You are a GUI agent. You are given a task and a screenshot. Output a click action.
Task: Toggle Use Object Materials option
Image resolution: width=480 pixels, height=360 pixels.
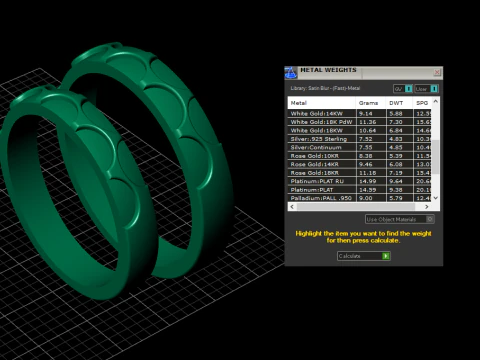[399, 219]
